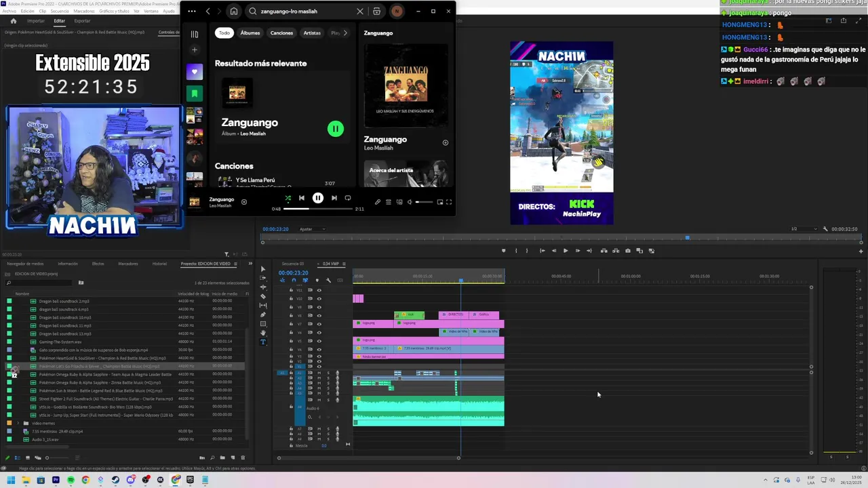Skip to next track in Spotify
868x488 pixels.
coord(334,198)
